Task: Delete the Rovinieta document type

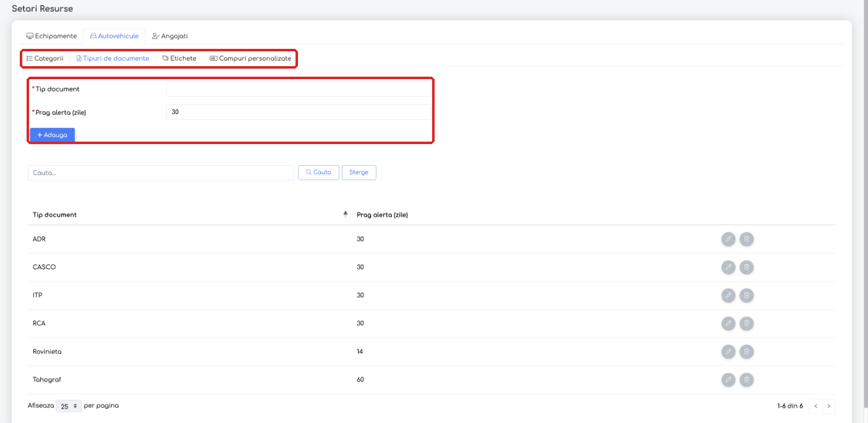Action: pyautogui.click(x=746, y=352)
